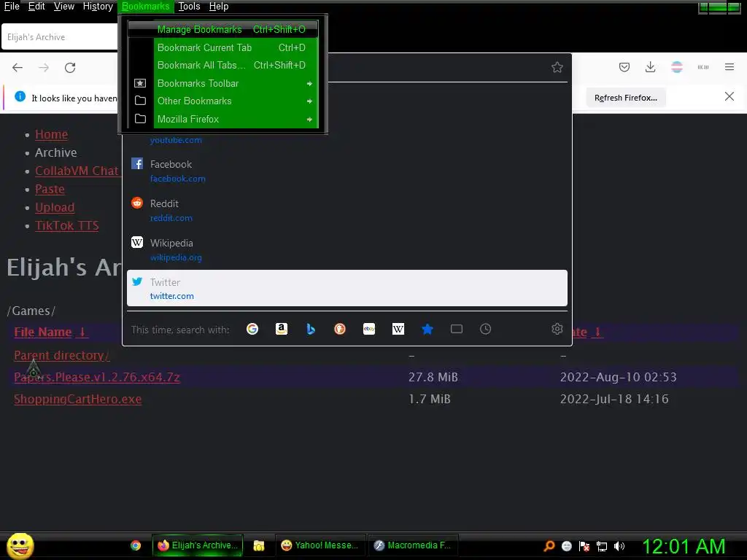Open the Downloads arrow icon
Viewport: 747px width, 560px height.
(x=650, y=67)
